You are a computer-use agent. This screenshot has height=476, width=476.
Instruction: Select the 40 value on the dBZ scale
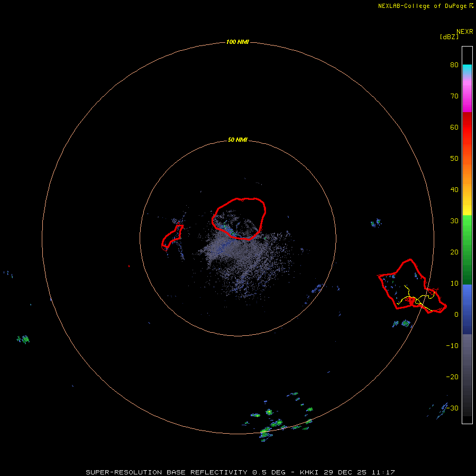click(454, 189)
